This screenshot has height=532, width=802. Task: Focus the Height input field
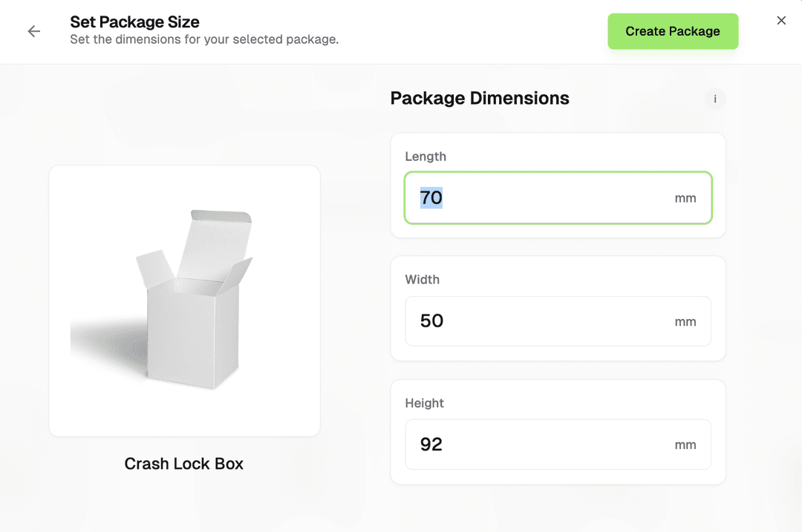[557, 444]
